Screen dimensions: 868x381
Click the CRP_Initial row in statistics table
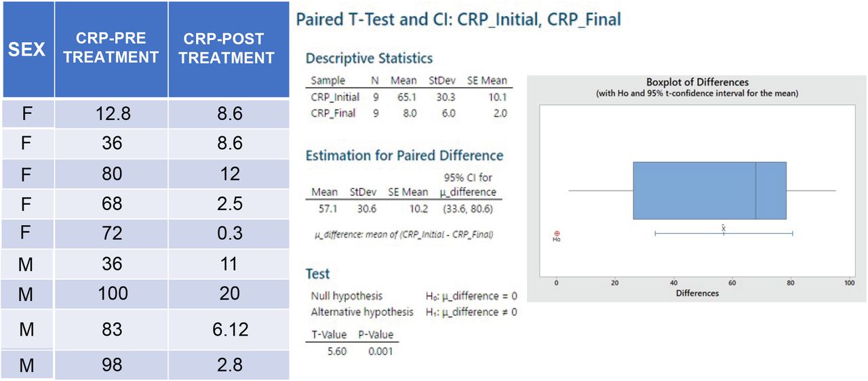click(409, 97)
